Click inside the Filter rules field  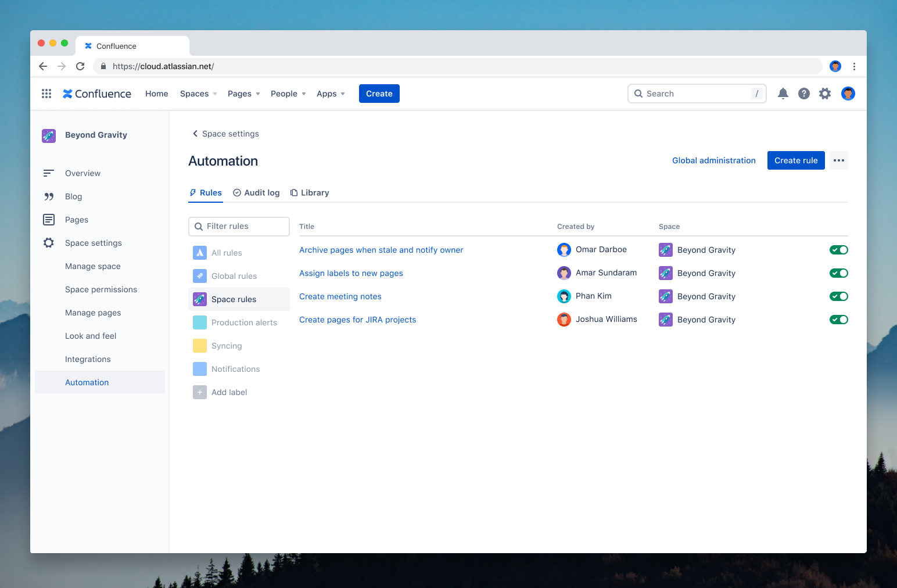pyautogui.click(x=239, y=226)
